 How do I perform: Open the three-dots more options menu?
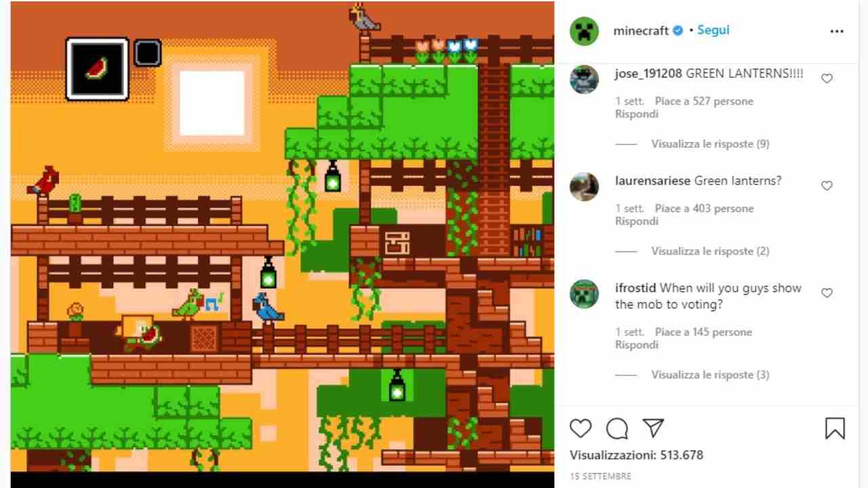coord(837,31)
